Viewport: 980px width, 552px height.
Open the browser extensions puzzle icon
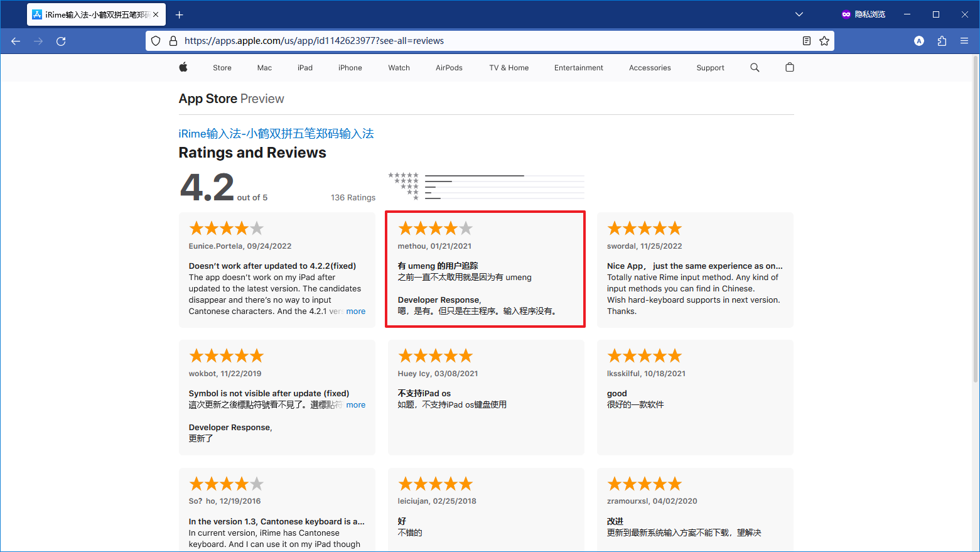point(942,41)
